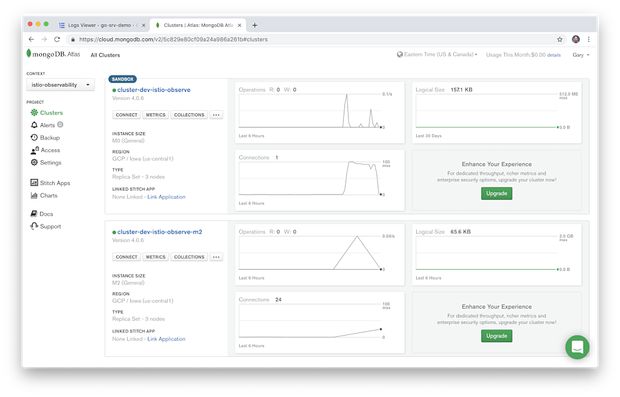Open project Settings in the sidebar
The width and height of the screenshot is (620, 397).
pos(46,163)
